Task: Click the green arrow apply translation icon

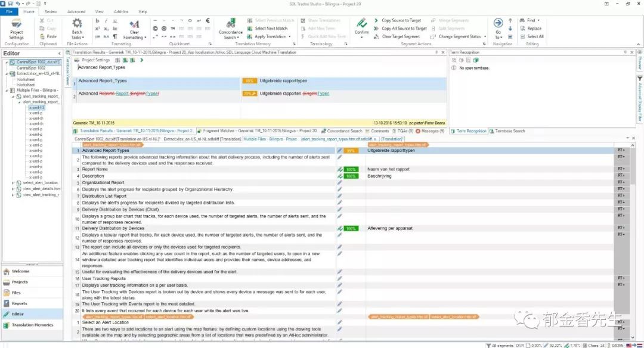Action: [142, 60]
